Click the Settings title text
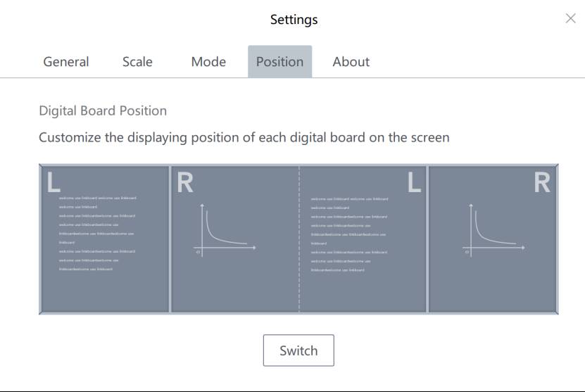585x392 pixels. (294, 20)
